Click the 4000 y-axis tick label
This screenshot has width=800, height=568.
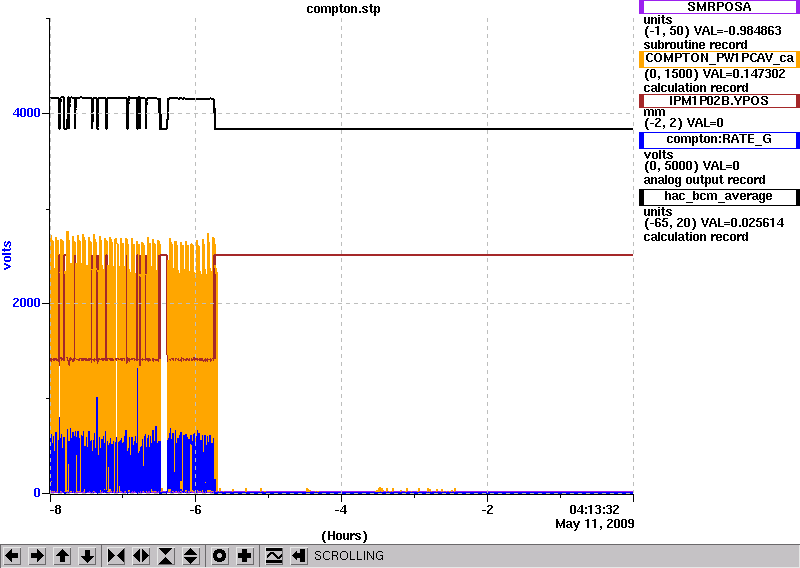[27, 113]
